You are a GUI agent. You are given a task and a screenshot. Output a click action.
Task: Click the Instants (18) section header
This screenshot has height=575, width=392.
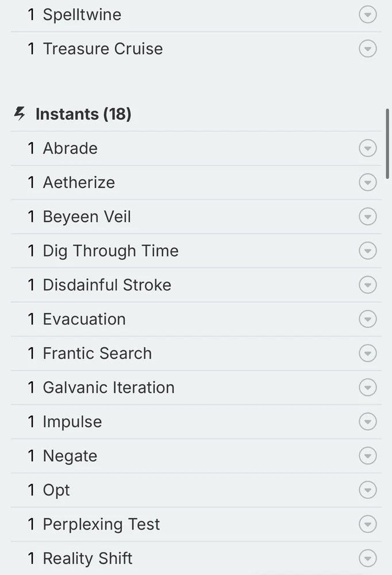(x=83, y=114)
